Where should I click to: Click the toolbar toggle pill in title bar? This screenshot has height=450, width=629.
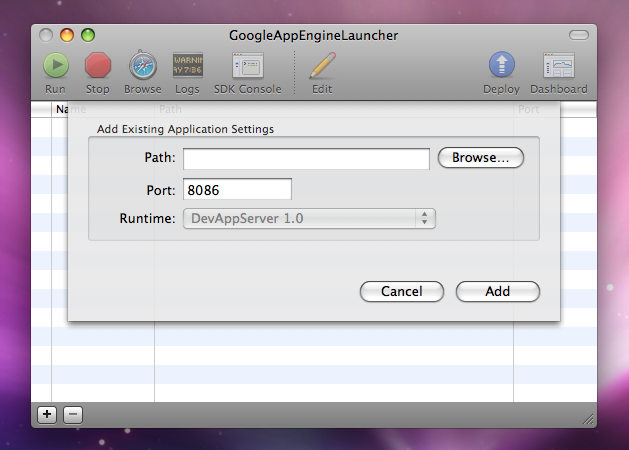[579, 35]
